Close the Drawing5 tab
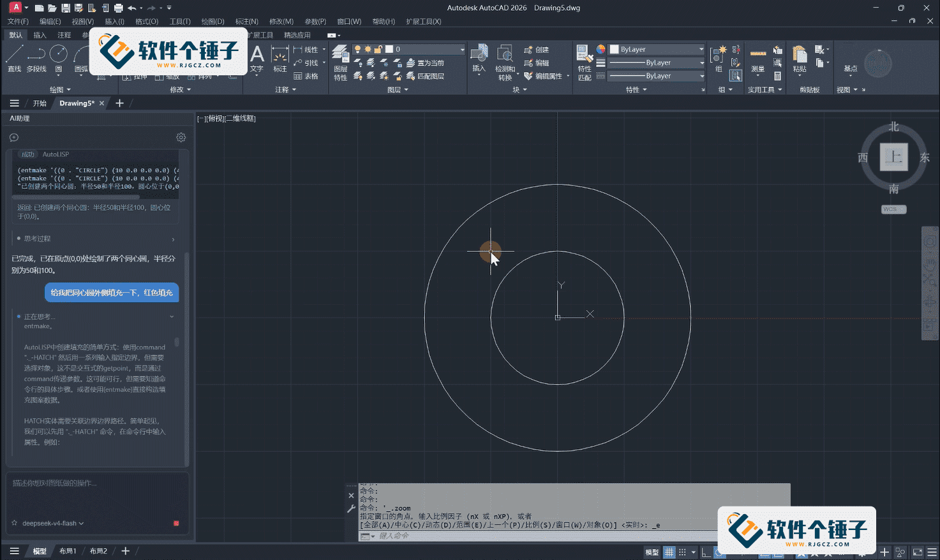Image resolution: width=940 pixels, height=560 pixels. coord(101,103)
